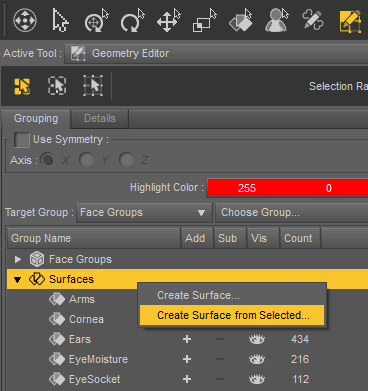Viewport: 368px width, 391px height.
Task: Toggle visibility of EyeMoisture surface
Action: point(257,359)
